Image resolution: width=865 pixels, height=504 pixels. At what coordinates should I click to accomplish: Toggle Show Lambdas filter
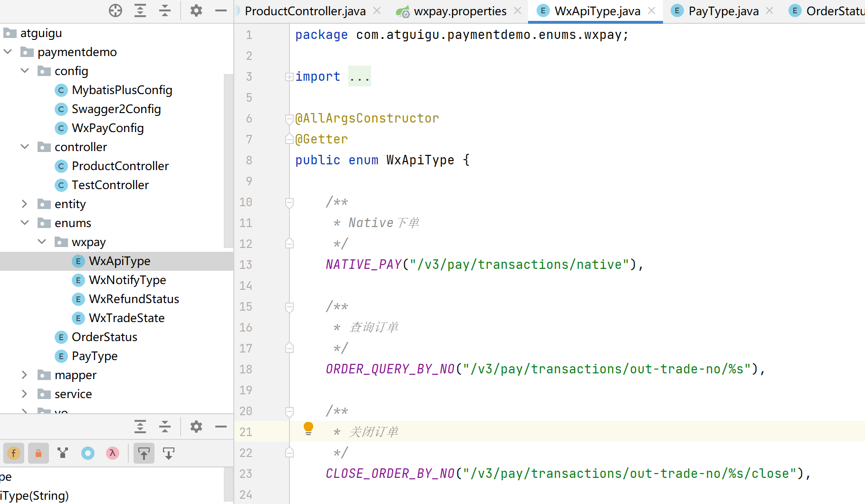click(x=113, y=453)
